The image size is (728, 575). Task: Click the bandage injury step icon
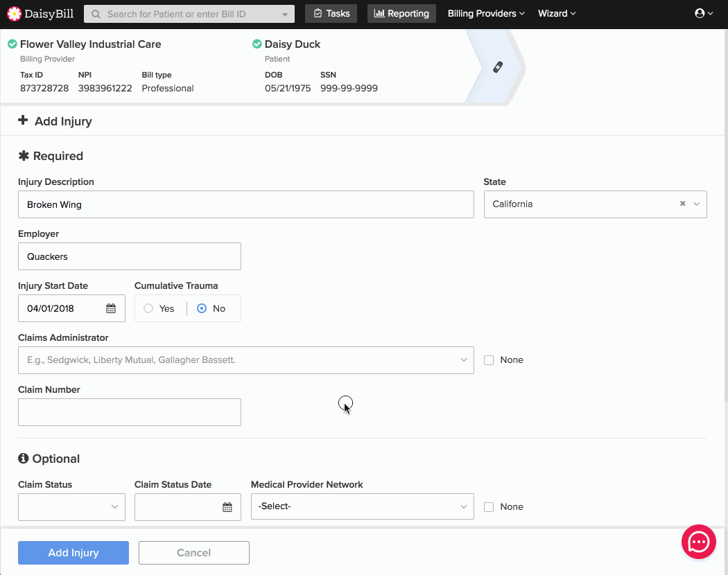pyautogui.click(x=498, y=67)
